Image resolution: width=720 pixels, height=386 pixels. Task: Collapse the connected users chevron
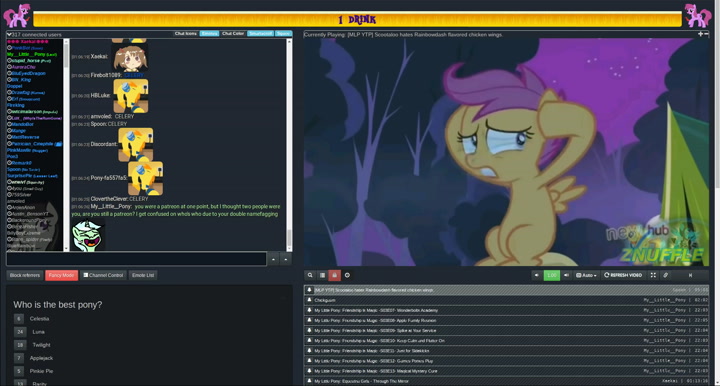(x=9, y=34)
